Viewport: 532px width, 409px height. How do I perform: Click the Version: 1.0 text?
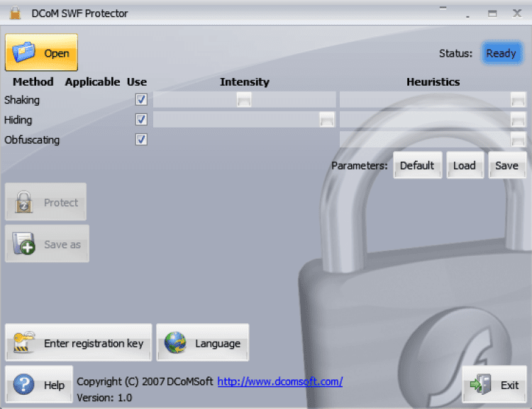(x=104, y=398)
